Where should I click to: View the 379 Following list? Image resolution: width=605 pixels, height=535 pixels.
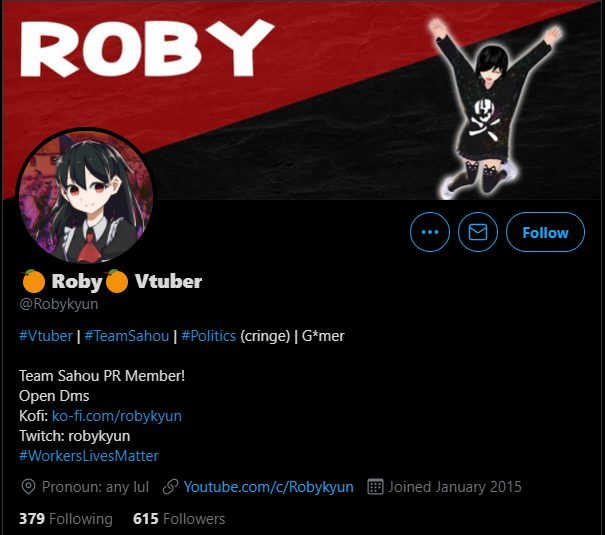click(66, 519)
